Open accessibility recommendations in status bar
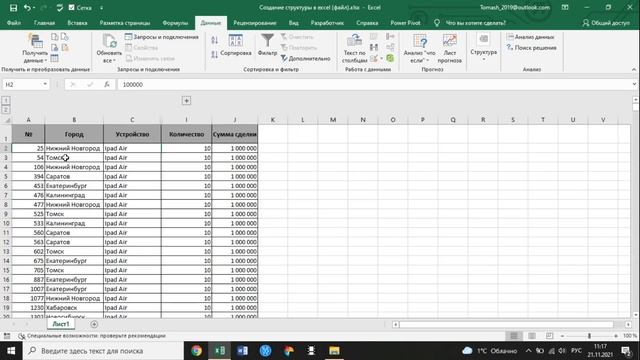 click(92, 336)
